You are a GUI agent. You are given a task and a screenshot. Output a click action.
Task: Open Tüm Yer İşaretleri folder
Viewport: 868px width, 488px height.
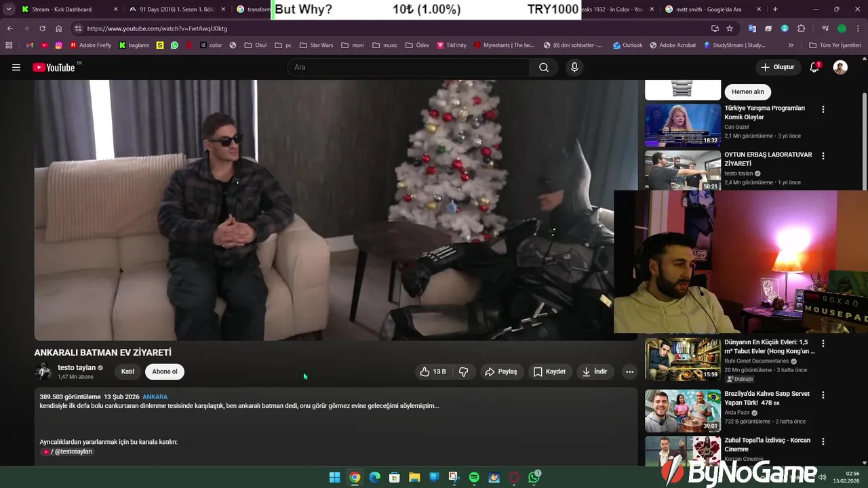coord(835,45)
